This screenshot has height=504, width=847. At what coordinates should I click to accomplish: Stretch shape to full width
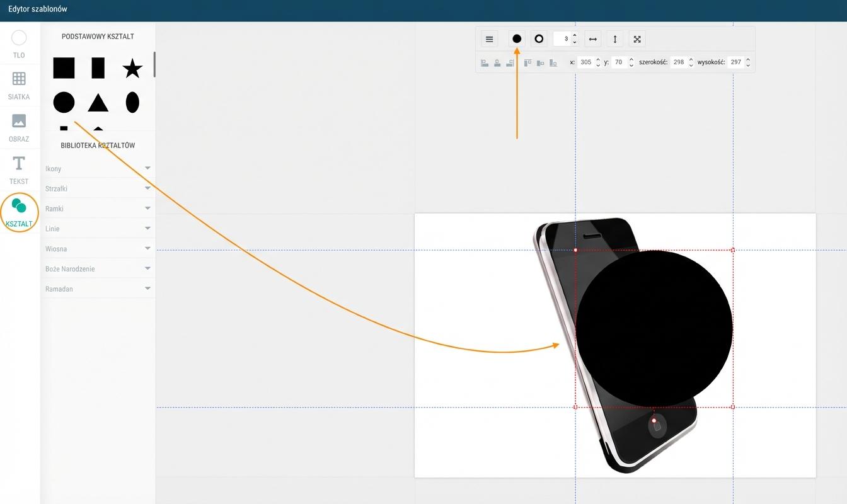(x=593, y=39)
